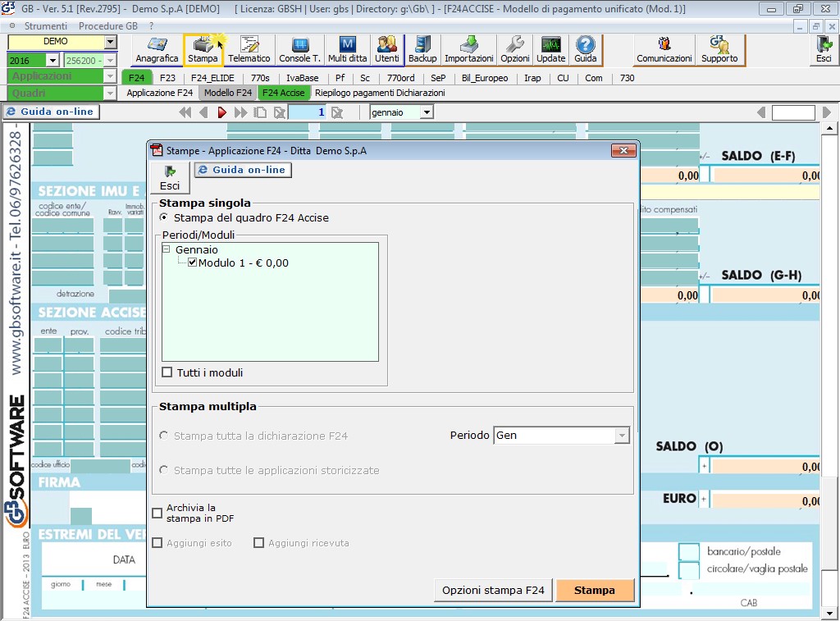Collapse the Gennaio tree node
The width and height of the screenshot is (840, 621).
pos(166,249)
